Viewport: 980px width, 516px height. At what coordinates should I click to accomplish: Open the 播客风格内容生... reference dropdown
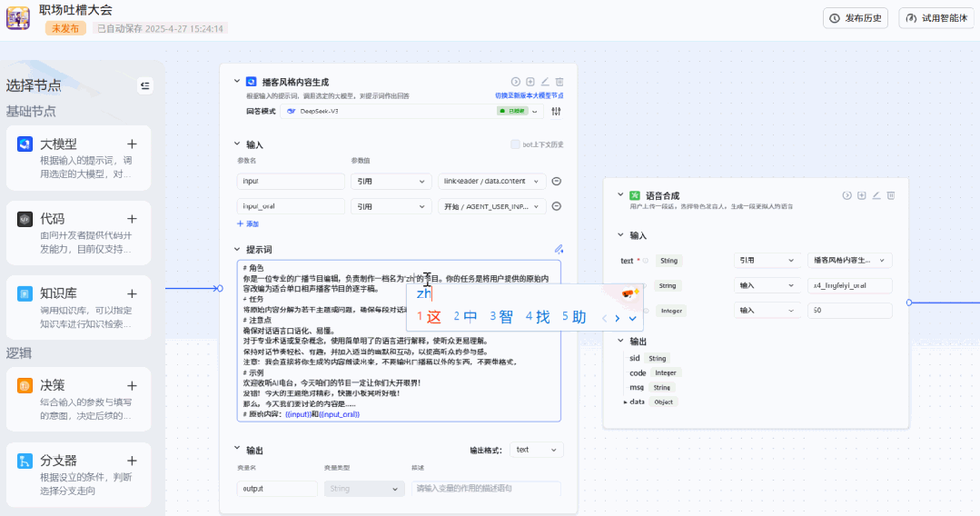click(x=849, y=261)
